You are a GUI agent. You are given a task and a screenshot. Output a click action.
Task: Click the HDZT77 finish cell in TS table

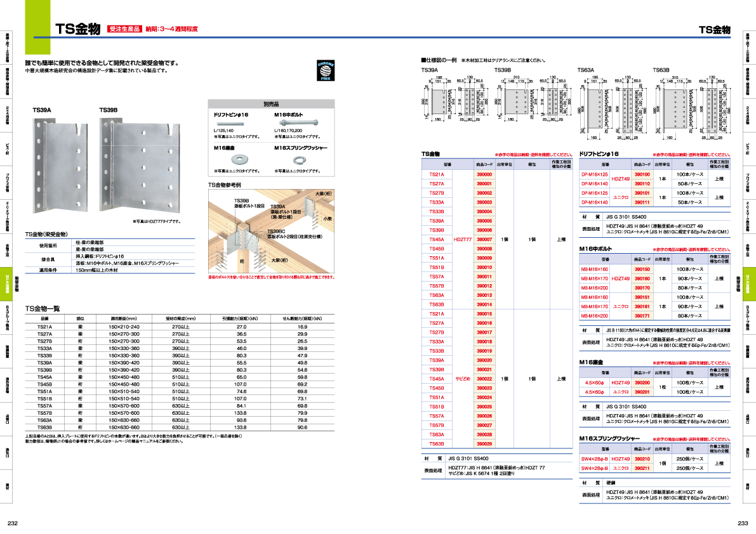(463, 239)
